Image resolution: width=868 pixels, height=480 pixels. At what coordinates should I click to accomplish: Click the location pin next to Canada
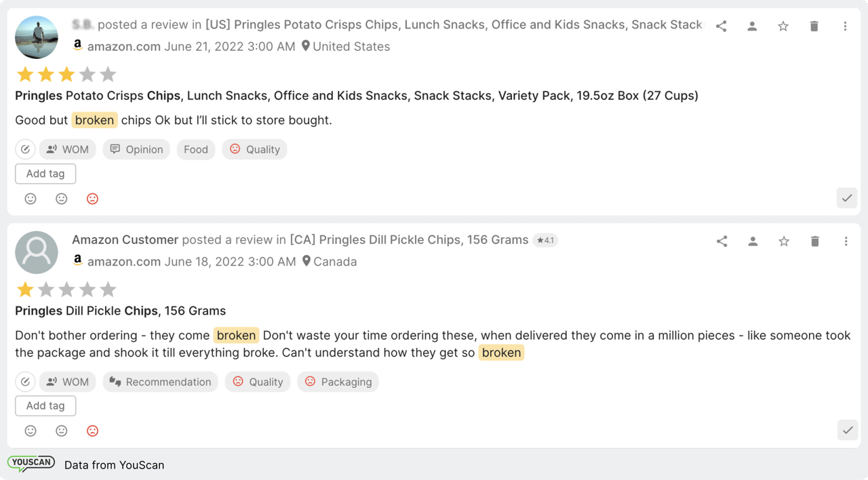[x=305, y=261]
